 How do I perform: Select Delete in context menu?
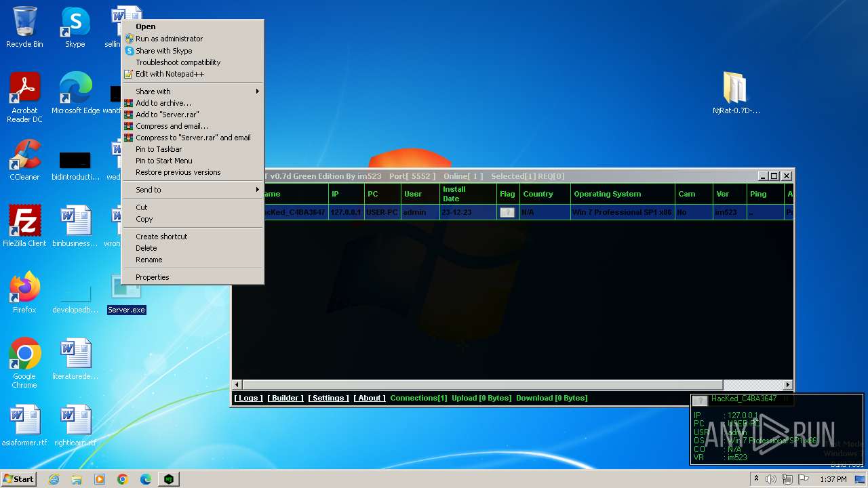click(193, 248)
